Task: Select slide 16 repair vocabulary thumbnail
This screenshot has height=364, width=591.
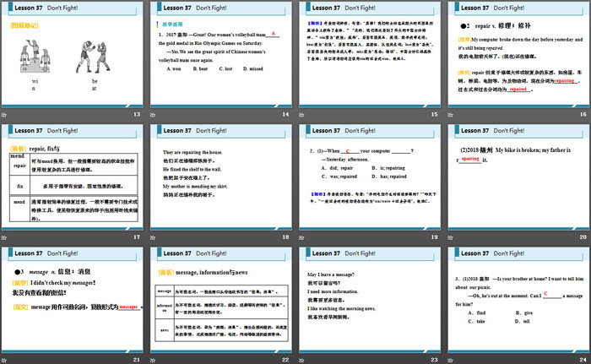Action: (518, 54)
